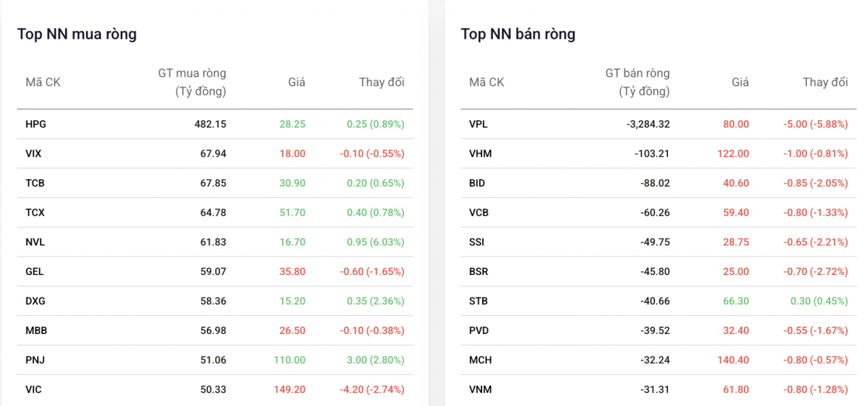Open NVL stock details
This screenshot has height=406, width=868.
pos(35,242)
